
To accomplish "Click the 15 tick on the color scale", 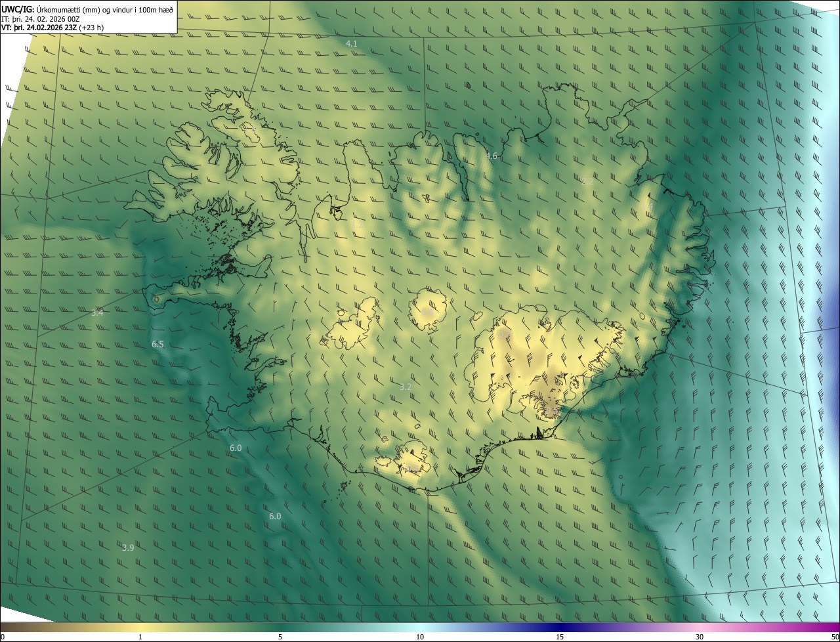I will click(560, 637).
